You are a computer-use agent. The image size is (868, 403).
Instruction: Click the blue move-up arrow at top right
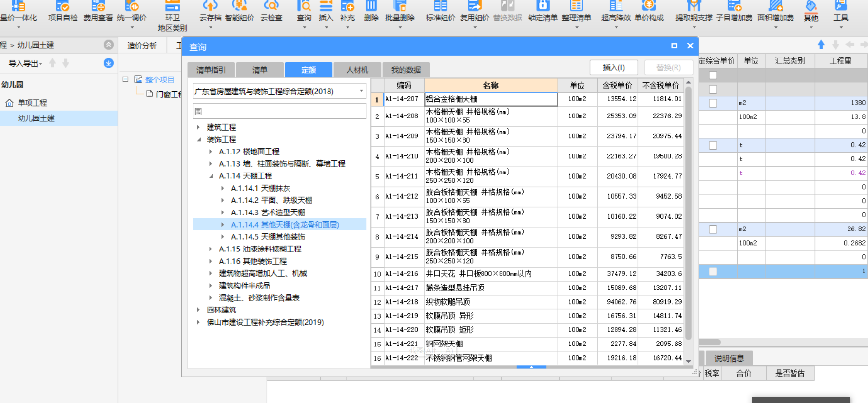(x=821, y=45)
